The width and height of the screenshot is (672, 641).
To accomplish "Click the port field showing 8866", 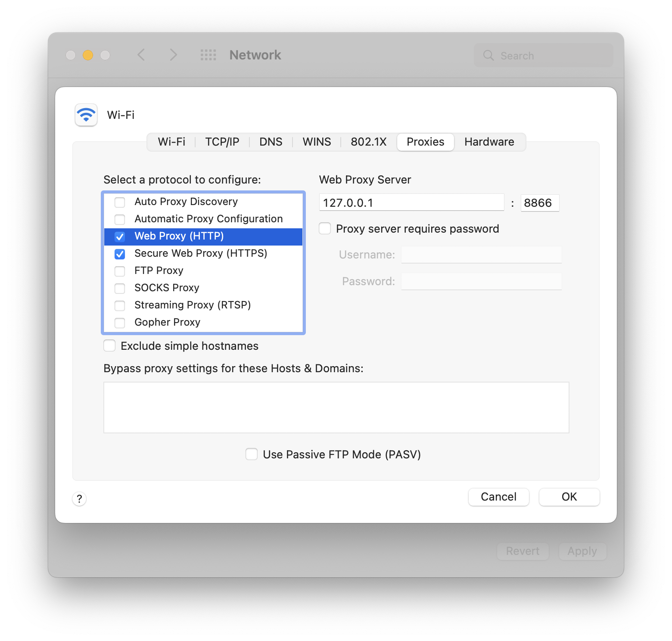I will pos(540,202).
